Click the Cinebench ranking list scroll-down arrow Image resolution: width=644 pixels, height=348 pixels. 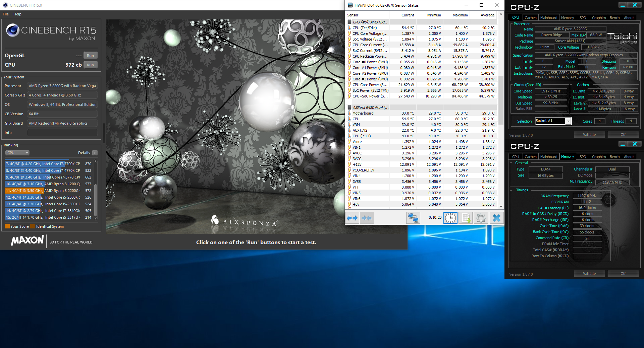pos(96,218)
